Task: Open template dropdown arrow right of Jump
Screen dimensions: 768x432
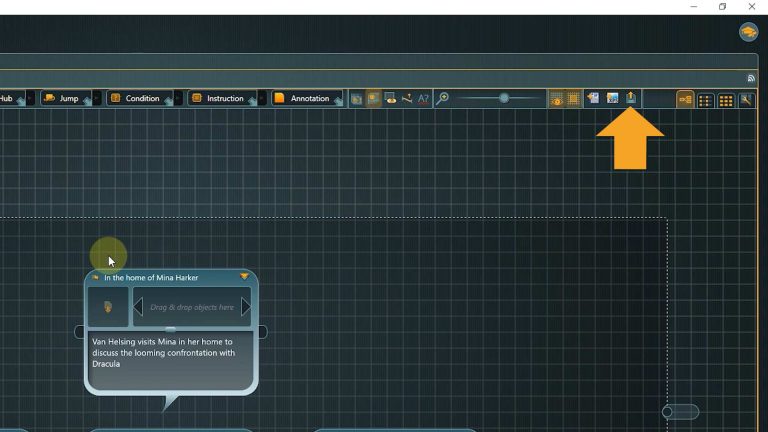Action: click(97, 98)
